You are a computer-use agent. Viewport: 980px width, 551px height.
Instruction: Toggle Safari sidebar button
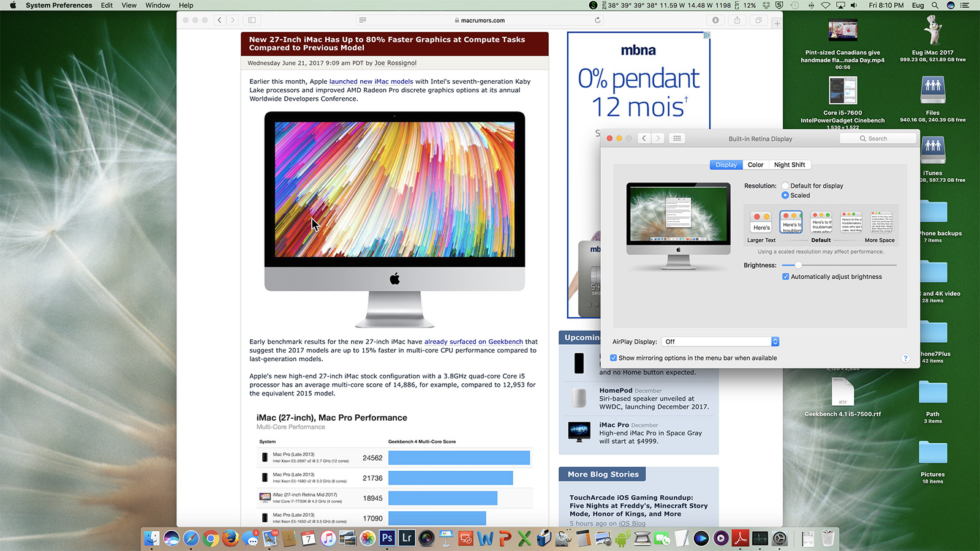pyautogui.click(x=252, y=20)
